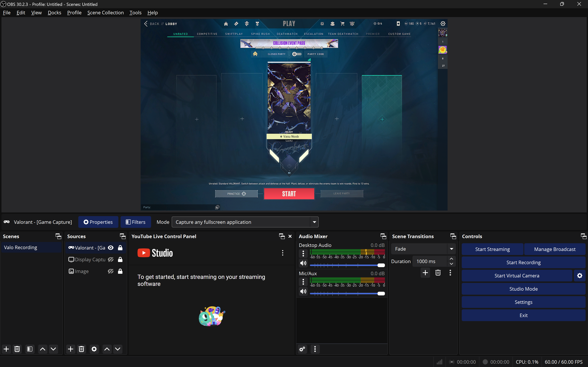Decrease transition duration stepper down

[451, 264]
